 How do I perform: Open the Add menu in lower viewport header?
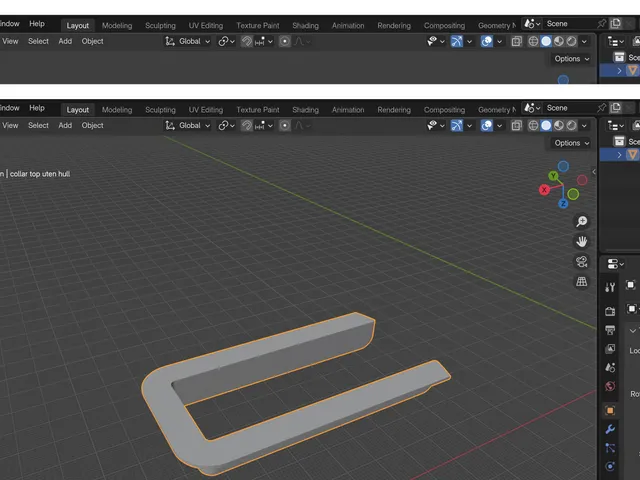(x=65, y=125)
